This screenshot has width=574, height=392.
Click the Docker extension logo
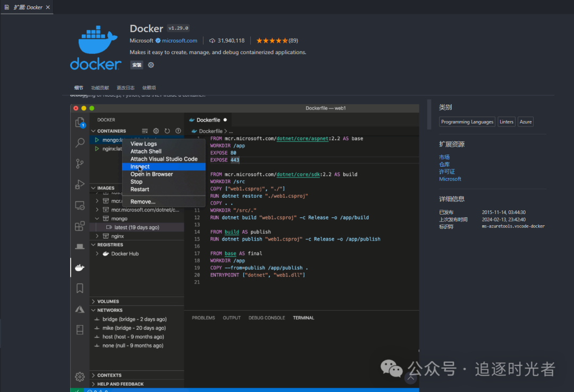click(x=96, y=48)
